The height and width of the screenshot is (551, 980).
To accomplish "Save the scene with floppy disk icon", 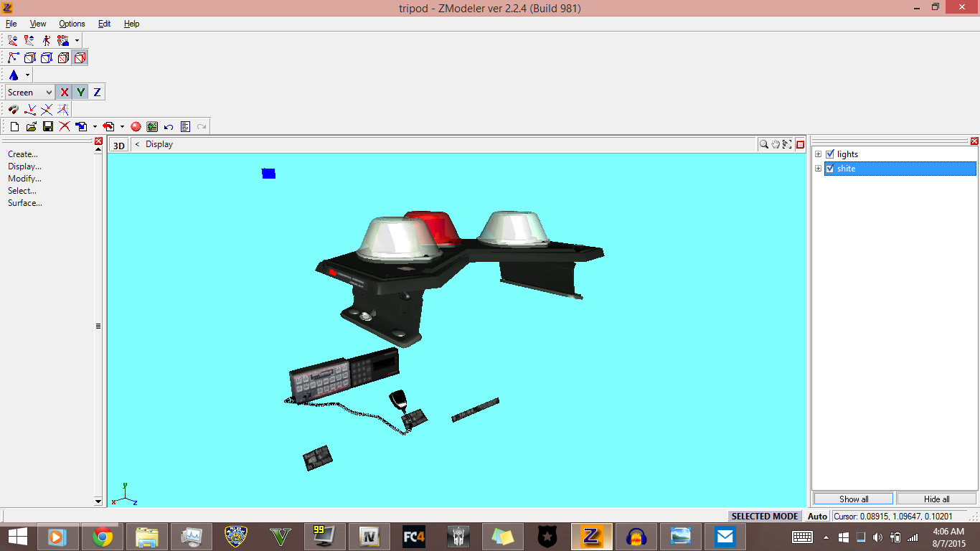I will point(47,127).
